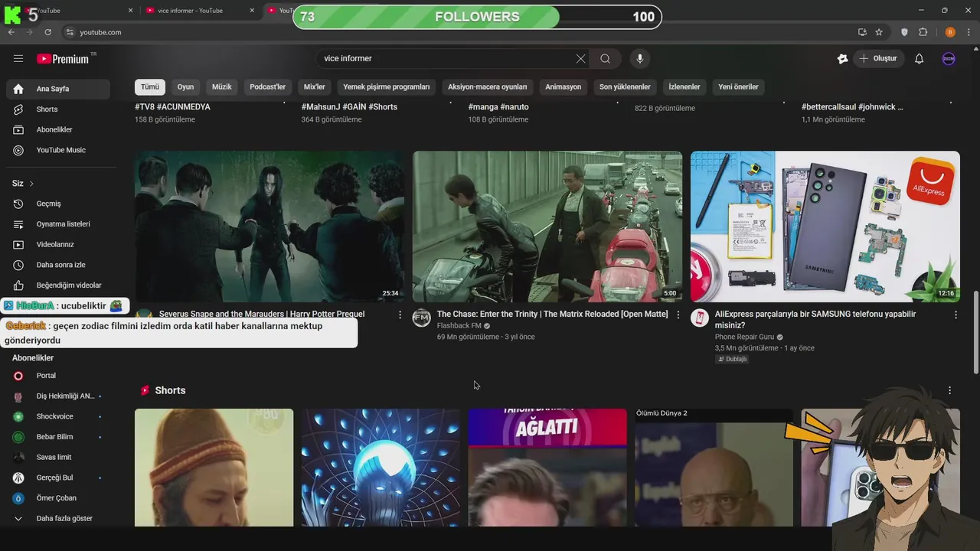Open Severus Snape Marauders video thumbnail
The image size is (980, 551).
click(269, 227)
